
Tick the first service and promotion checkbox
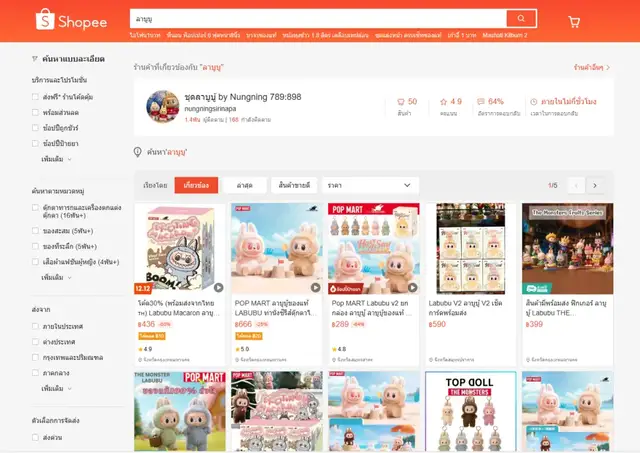pyautogui.click(x=36, y=97)
